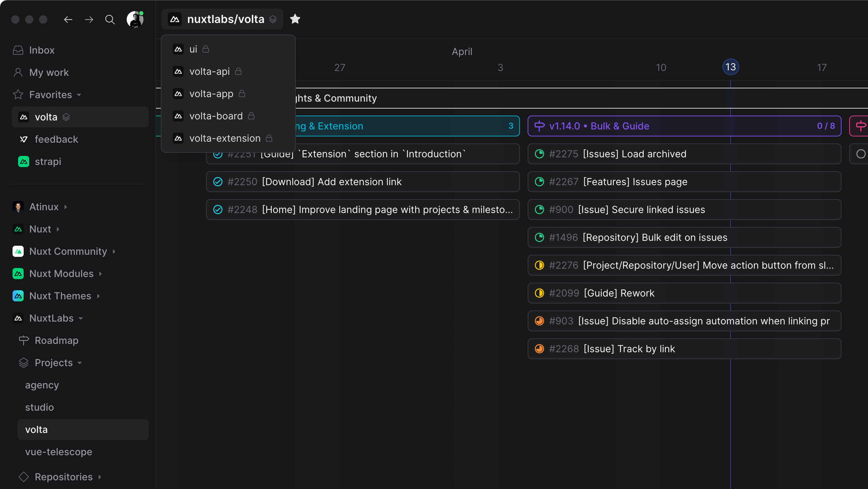Open issue #2248 Improve landing page

click(363, 210)
